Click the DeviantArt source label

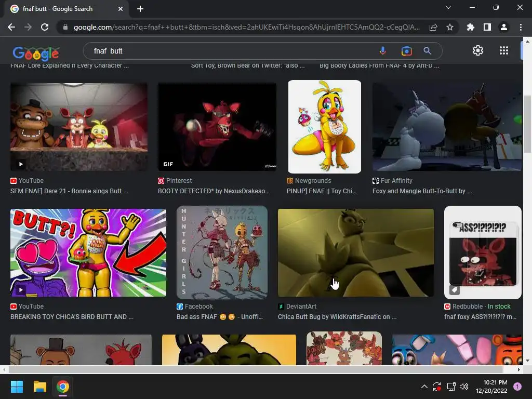(x=301, y=306)
